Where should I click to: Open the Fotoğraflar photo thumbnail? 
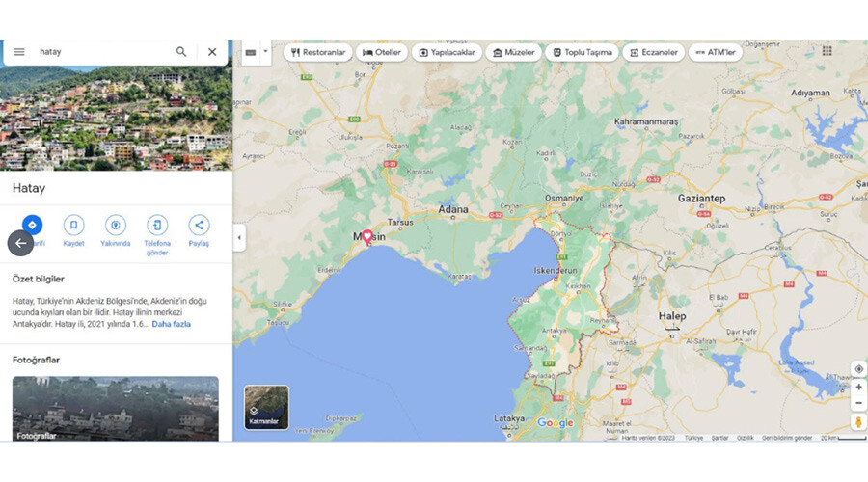[x=115, y=409]
